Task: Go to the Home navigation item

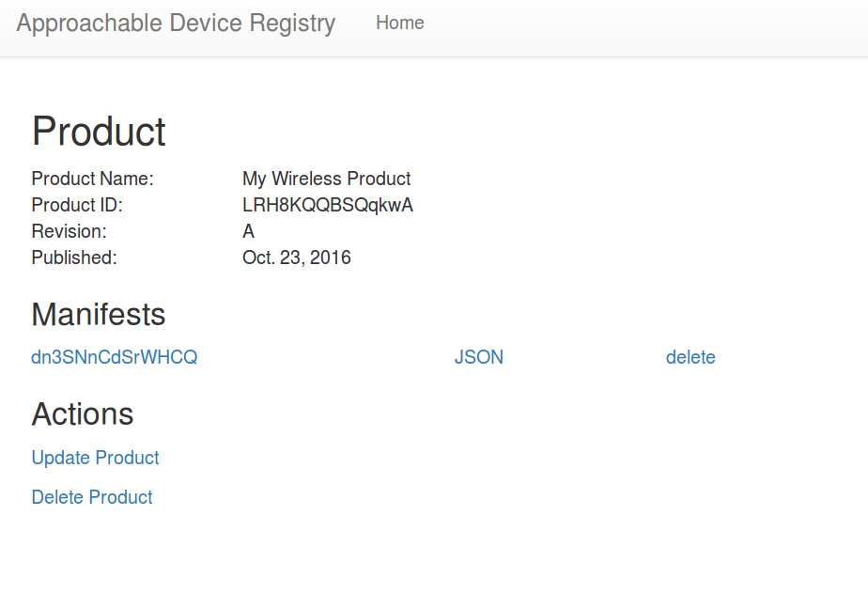Action: [x=399, y=23]
